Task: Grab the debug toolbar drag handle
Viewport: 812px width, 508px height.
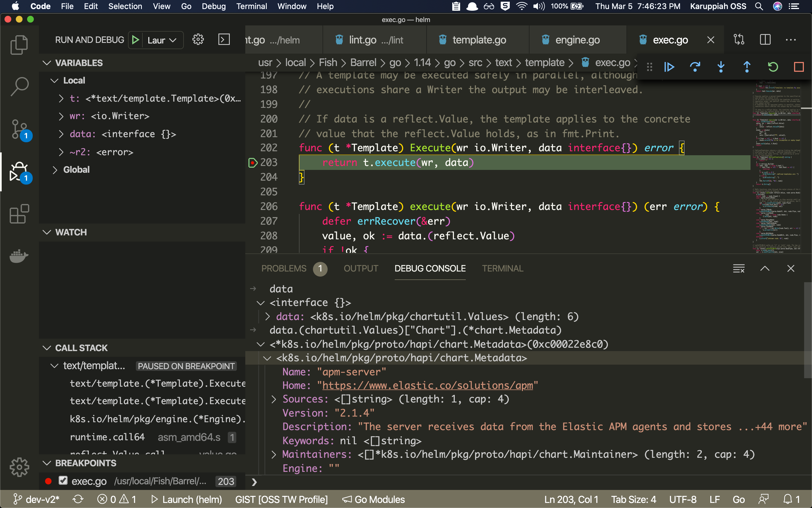Action: click(649, 67)
